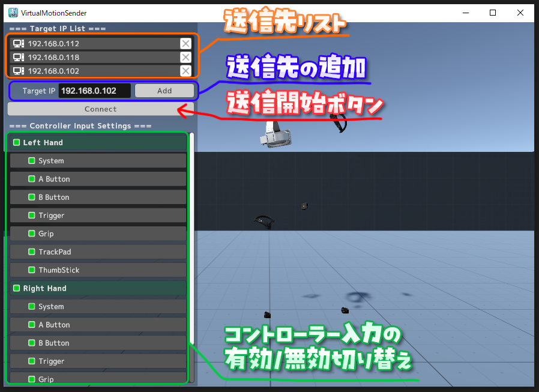Image resolution: width=539 pixels, height=392 pixels.
Task: Toggle the left A Button input
Action: pos(32,179)
